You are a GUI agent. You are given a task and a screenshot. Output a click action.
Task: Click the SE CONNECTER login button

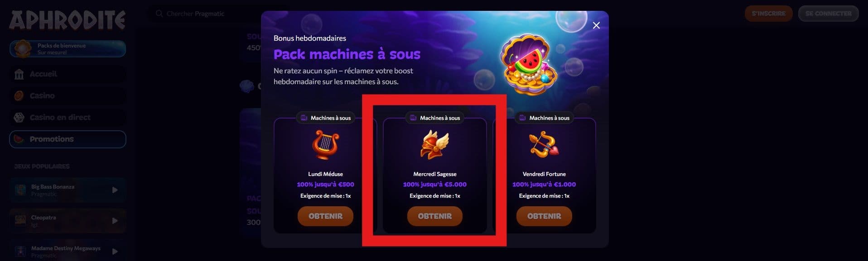click(828, 14)
